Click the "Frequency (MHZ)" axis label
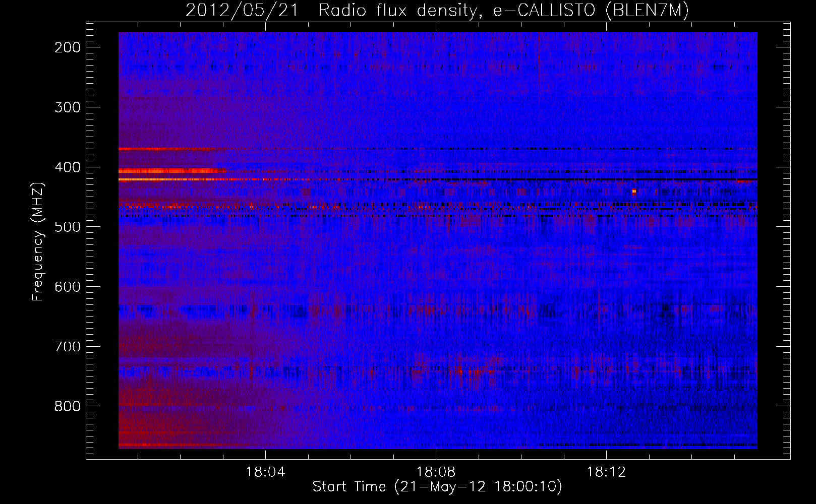The image size is (816, 504). pos(38,241)
